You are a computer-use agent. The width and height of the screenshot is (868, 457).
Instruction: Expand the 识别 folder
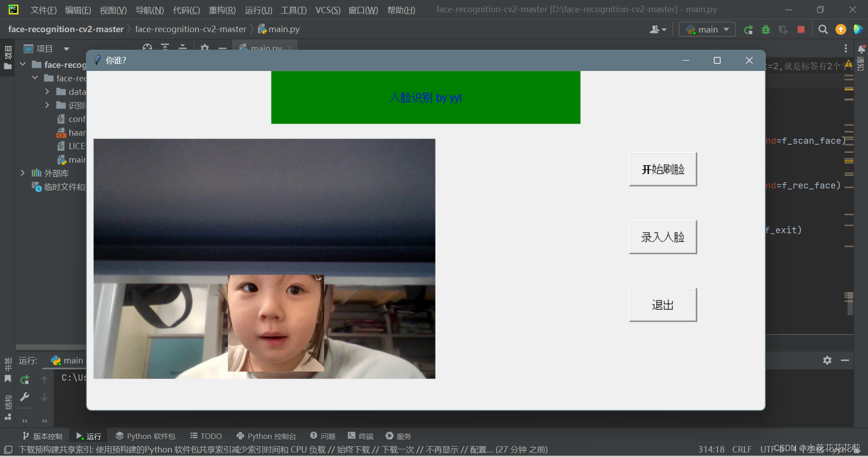[x=47, y=105]
